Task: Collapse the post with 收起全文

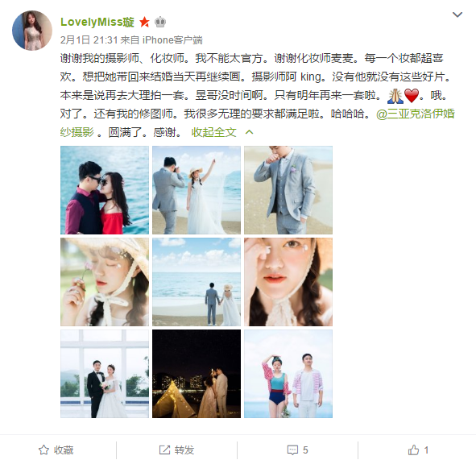Action: point(213,132)
